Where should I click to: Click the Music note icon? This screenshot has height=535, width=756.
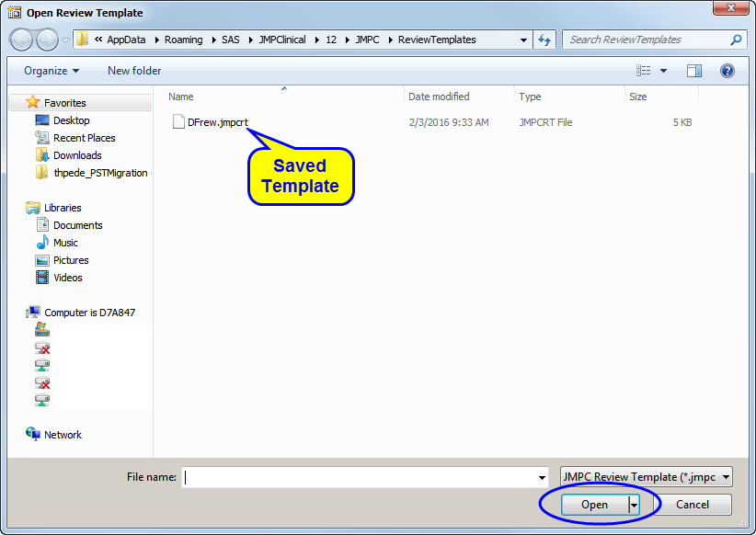tap(42, 242)
